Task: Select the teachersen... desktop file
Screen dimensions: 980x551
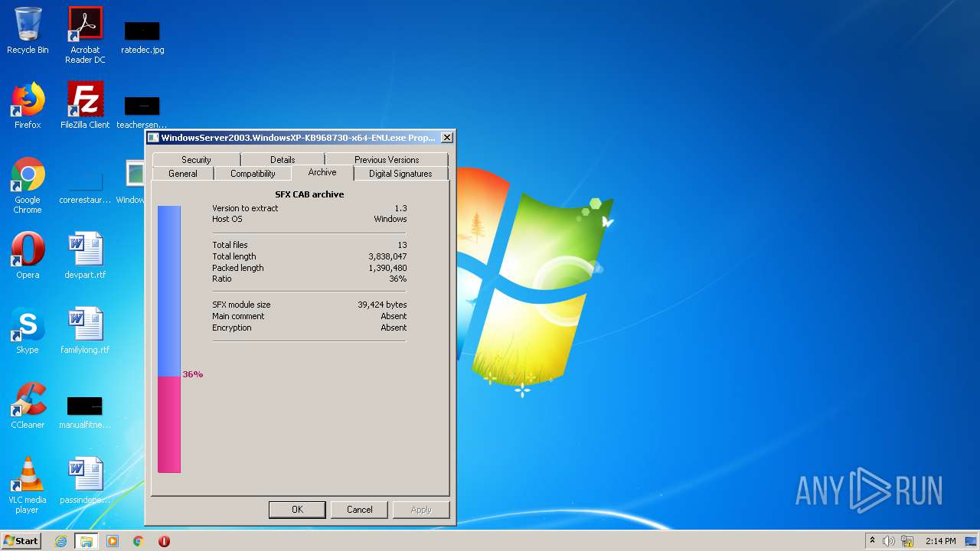Action: click(x=142, y=111)
